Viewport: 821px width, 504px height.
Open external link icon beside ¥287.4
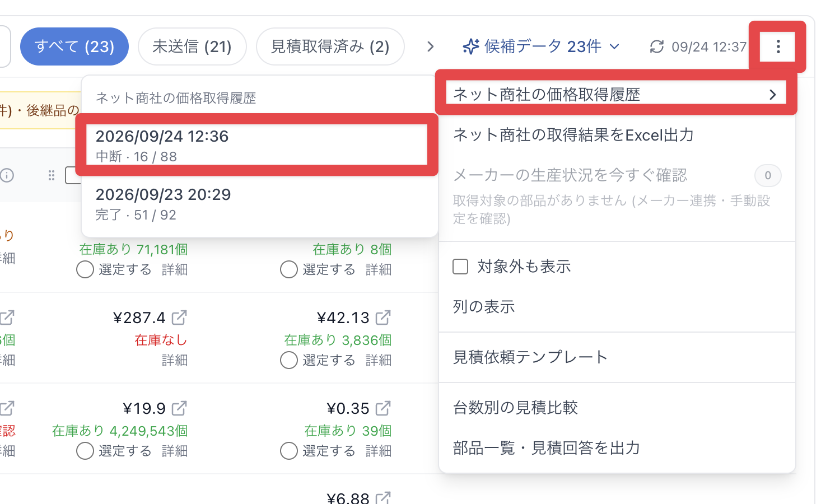point(179,318)
